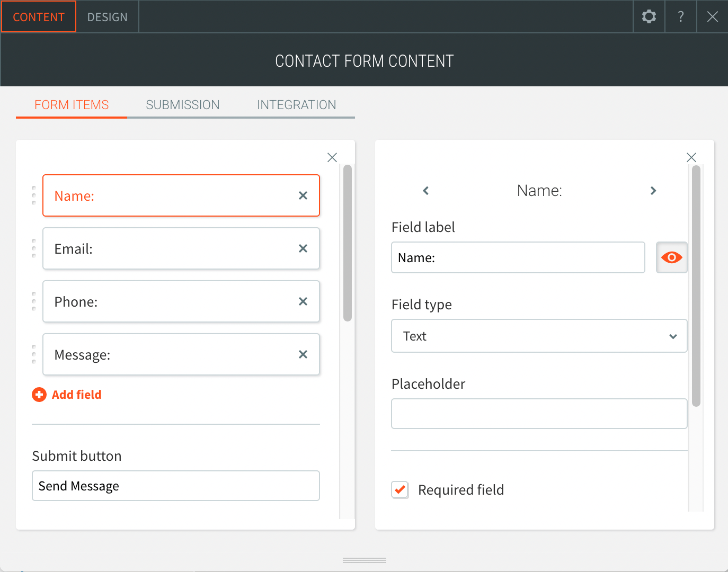Remove the Message field with its X
The width and height of the screenshot is (728, 572).
303,354
